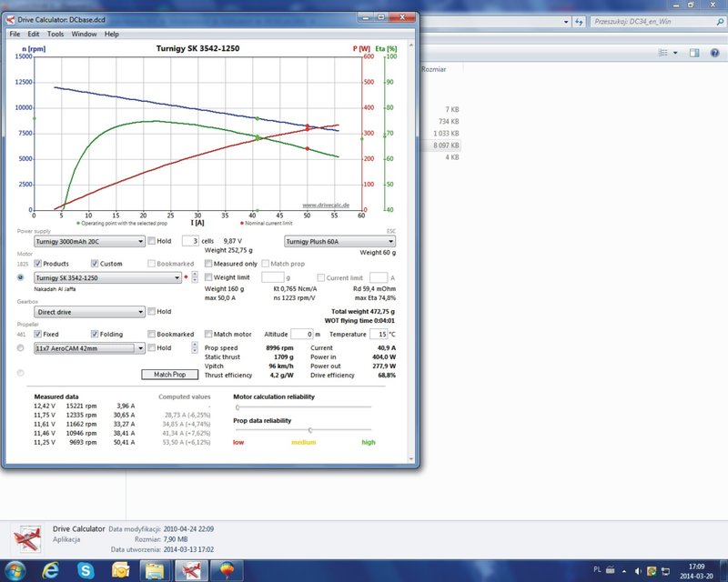
Task: Open Skype from the taskbar
Action: tap(86, 570)
